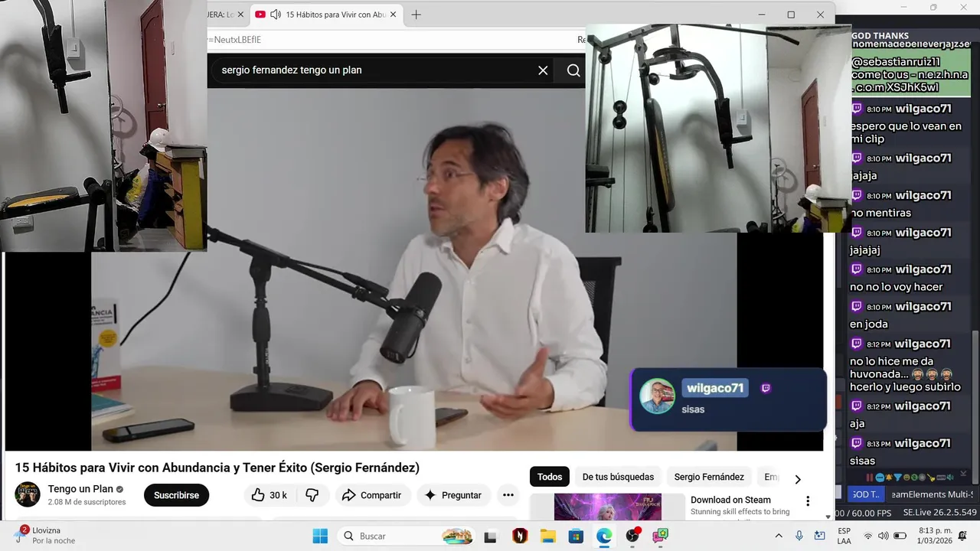Image resolution: width=980 pixels, height=551 pixels.
Task: Open OBS Studio icon in taskbar
Action: [632, 536]
